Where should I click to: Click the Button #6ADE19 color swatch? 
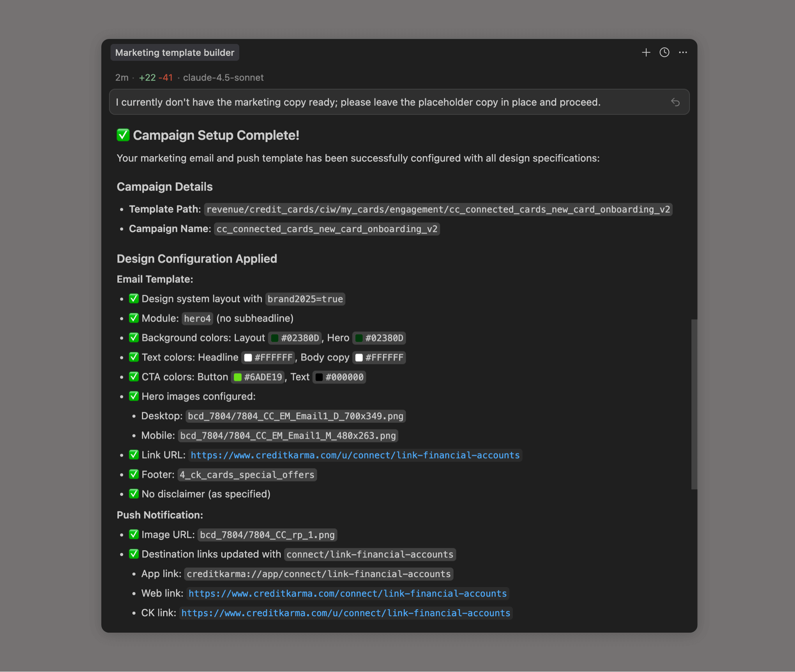point(237,377)
